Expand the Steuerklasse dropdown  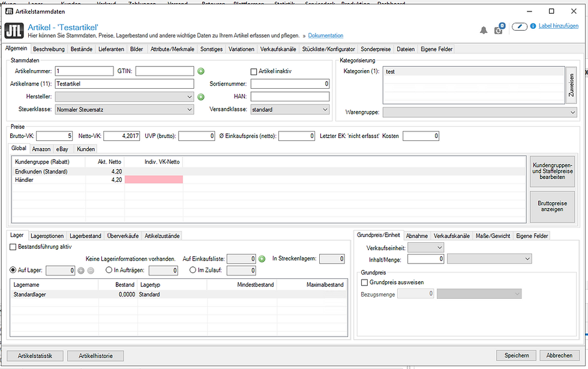click(x=125, y=109)
